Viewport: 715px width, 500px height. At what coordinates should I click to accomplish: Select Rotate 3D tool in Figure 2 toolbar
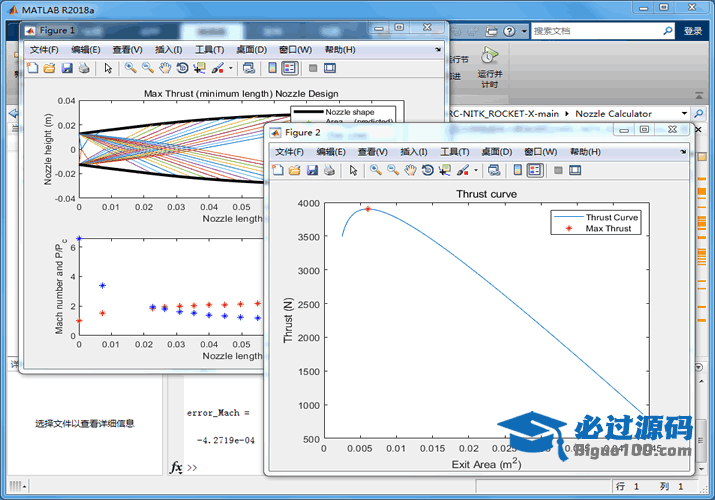click(428, 170)
